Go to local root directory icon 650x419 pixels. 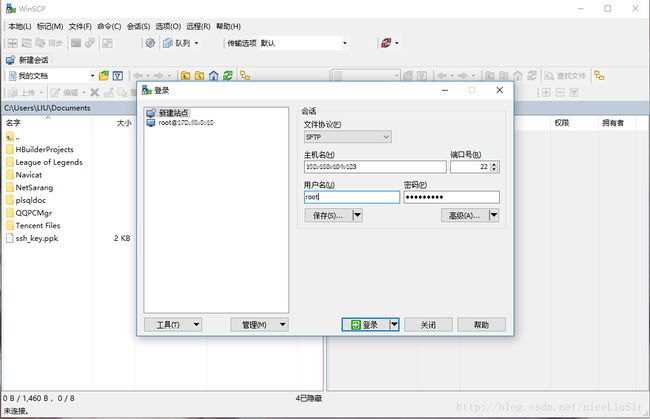click(x=199, y=75)
